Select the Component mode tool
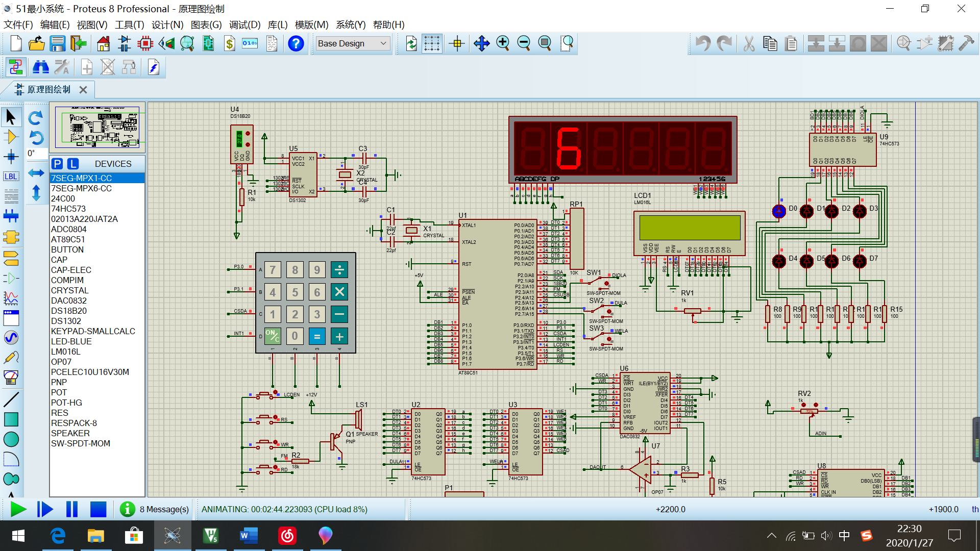The height and width of the screenshot is (551, 980). click(x=11, y=137)
